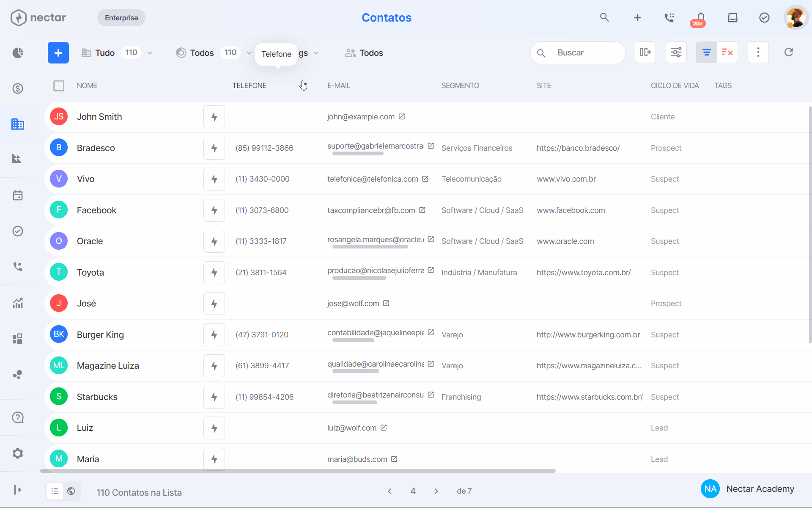The height and width of the screenshot is (508, 812).
Task: Clear filters with the red filter-x icon
Action: point(727,52)
